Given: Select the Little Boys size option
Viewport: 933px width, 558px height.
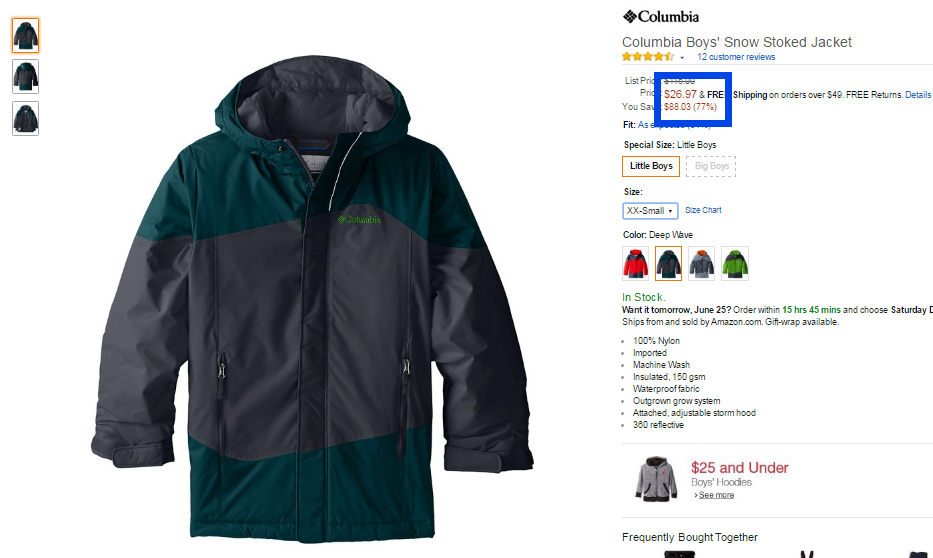Looking at the screenshot, I should click(651, 166).
